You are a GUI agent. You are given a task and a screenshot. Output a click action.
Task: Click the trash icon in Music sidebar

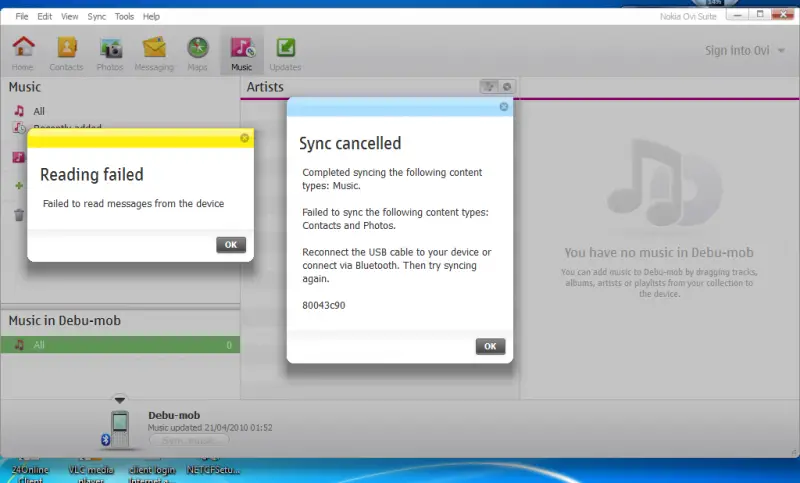point(19,215)
